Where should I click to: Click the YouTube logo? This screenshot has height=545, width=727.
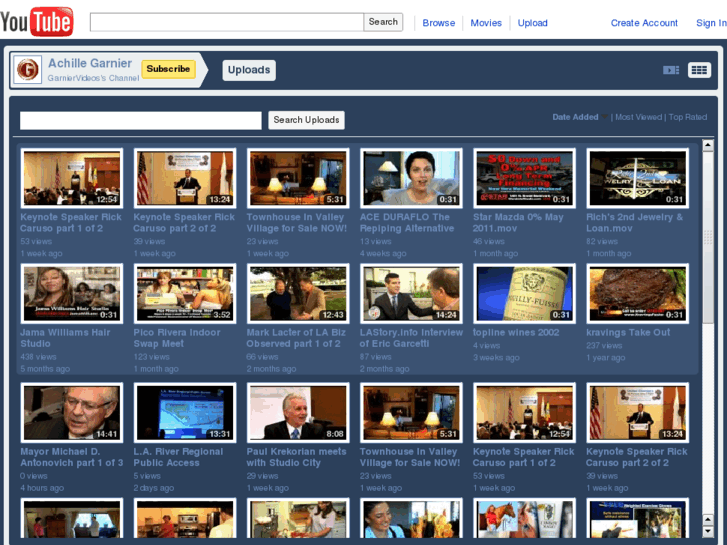(x=37, y=21)
